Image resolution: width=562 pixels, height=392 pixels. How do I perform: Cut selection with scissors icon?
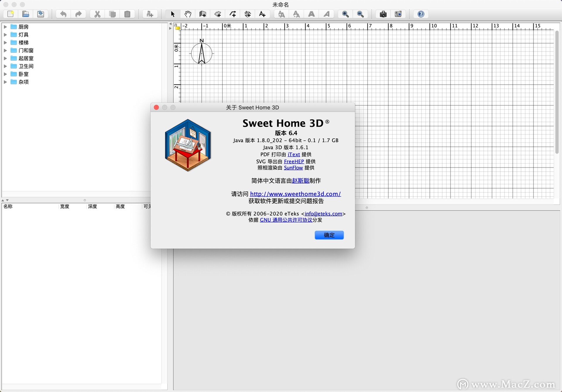coord(97,14)
